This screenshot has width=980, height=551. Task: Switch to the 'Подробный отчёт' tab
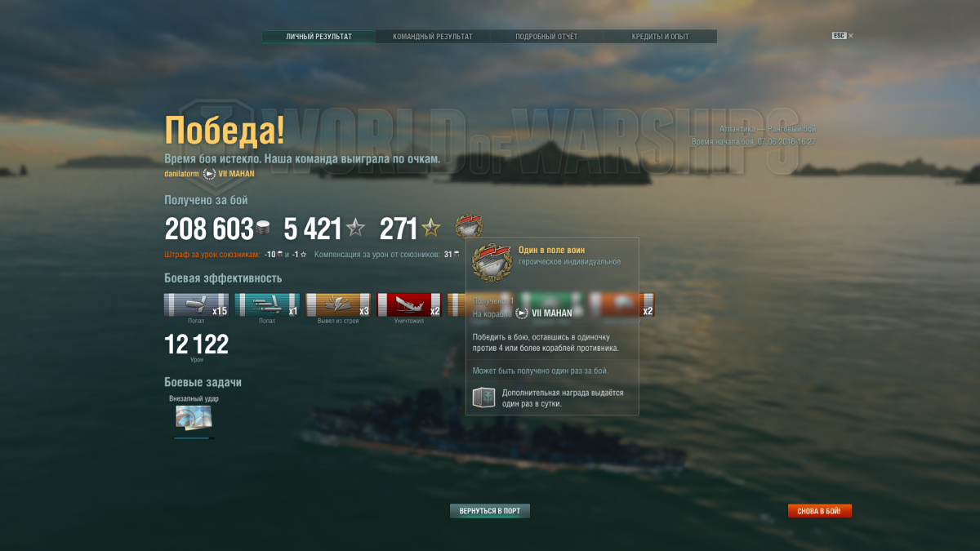tap(546, 37)
